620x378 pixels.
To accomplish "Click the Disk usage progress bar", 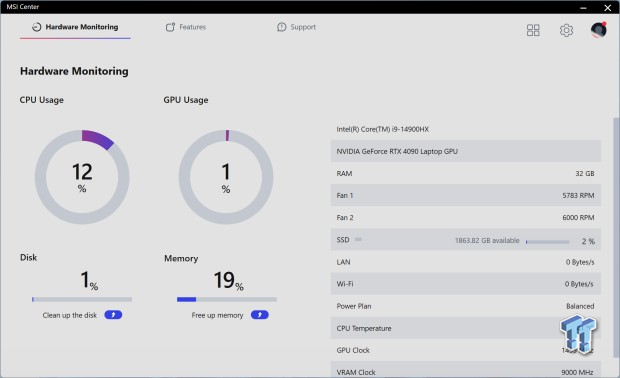I will pos(82,299).
